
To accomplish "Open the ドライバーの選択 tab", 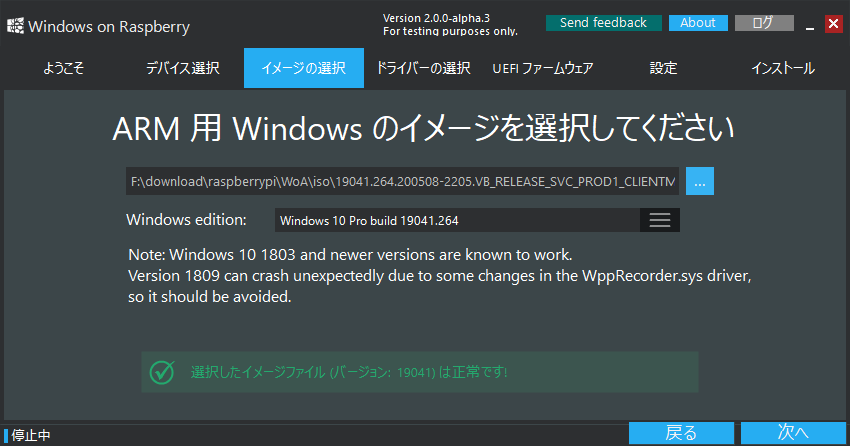I will point(423,68).
